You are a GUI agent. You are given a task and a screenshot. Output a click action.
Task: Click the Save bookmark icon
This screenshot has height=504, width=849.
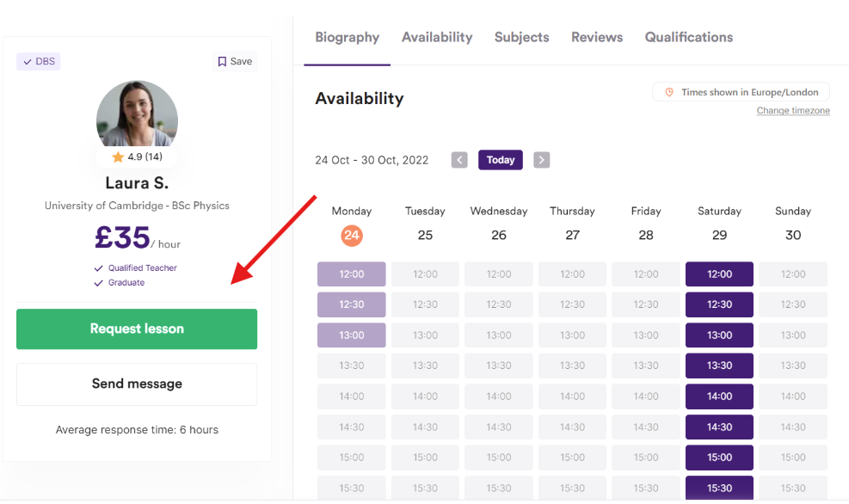222,62
